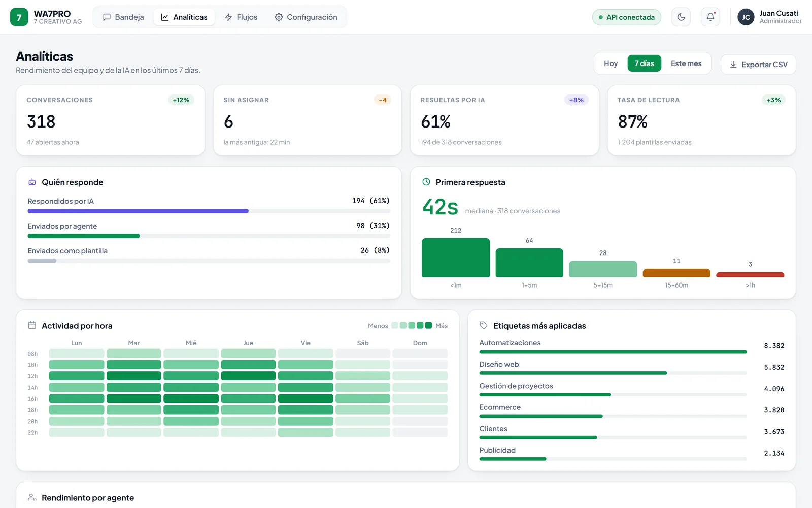Click the Automatizaciones tag bar
The height and width of the screenshot is (508, 812).
click(613, 352)
